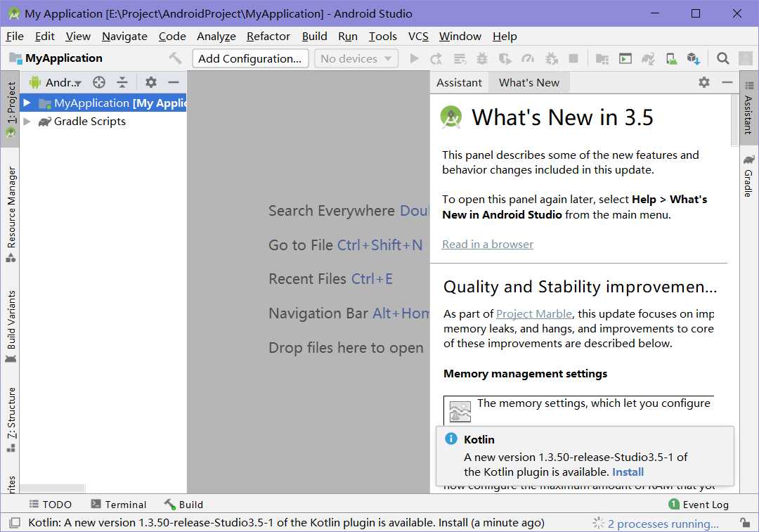759x532 pixels.
Task: Open the No devices dropdown
Action: [x=356, y=58]
